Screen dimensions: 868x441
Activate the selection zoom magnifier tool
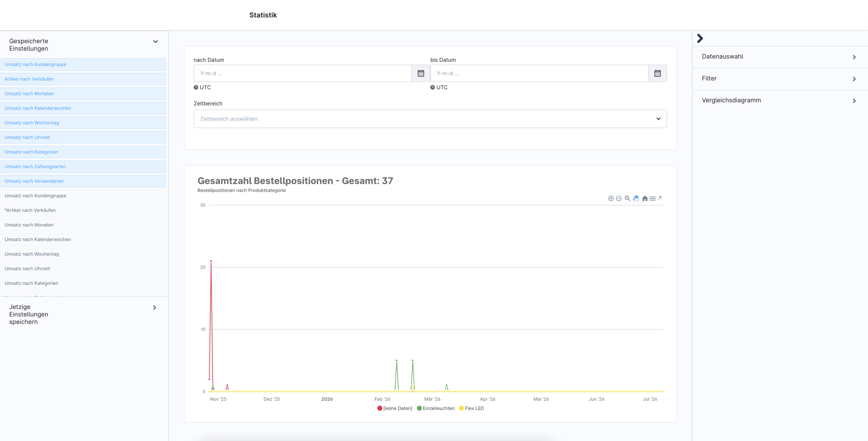coord(628,198)
